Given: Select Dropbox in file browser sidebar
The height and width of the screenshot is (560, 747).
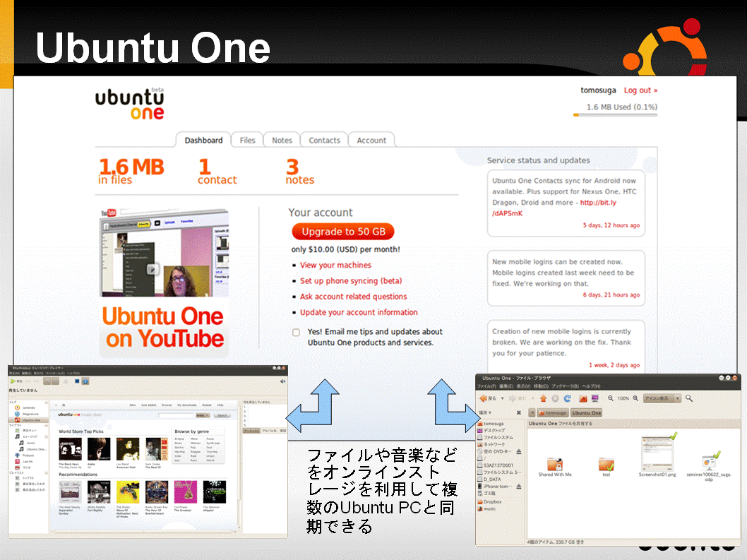Looking at the screenshot, I should pos(489,502).
